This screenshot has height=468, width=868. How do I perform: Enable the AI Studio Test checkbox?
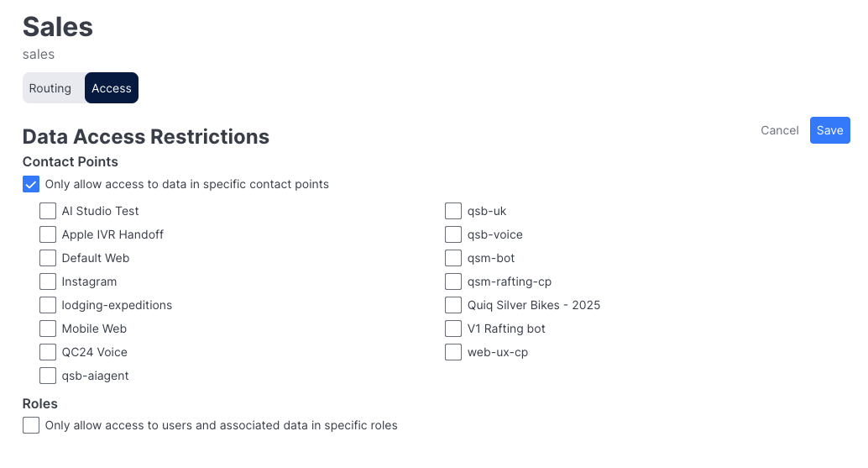(48, 211)
